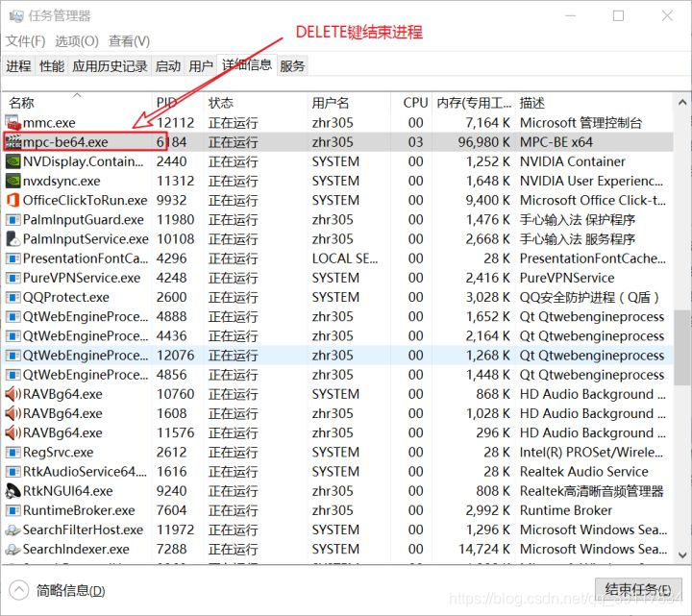Sort by the PID column header

[x=178, y=103]
